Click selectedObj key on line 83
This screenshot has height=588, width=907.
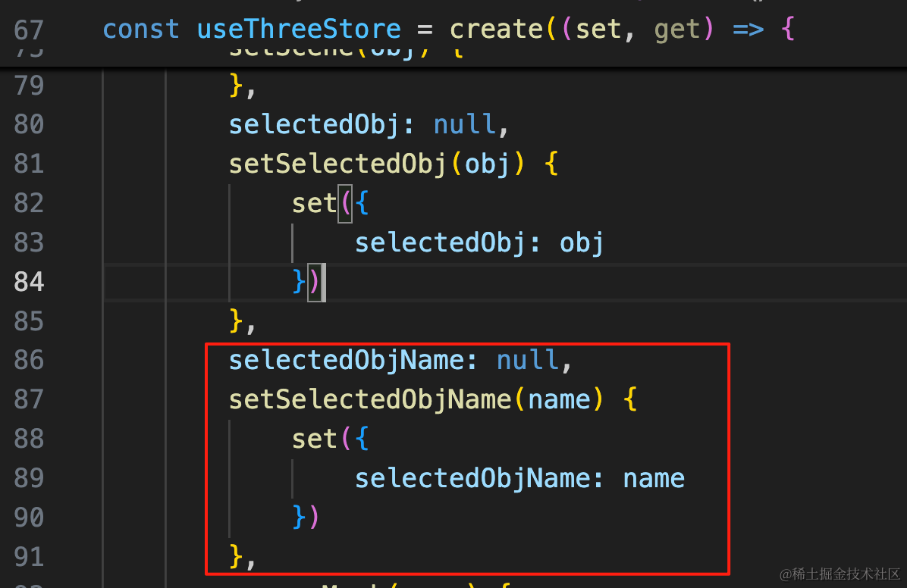click(x=440, y=242)
